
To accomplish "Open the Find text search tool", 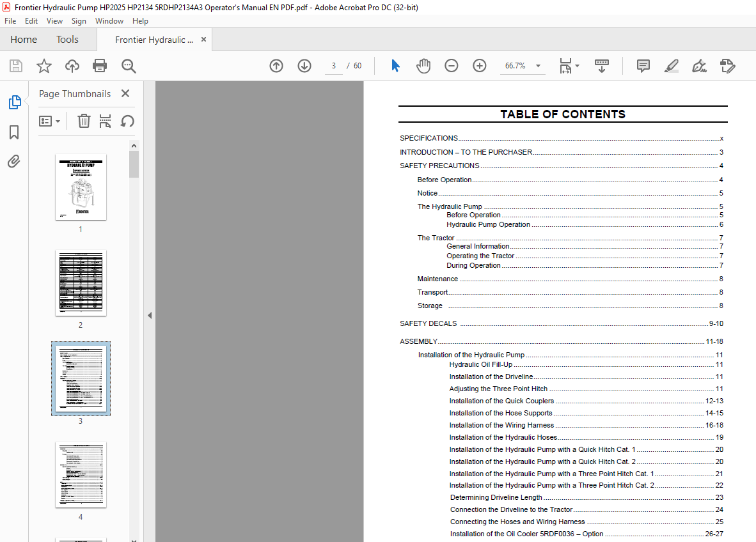I will point(129,66).
